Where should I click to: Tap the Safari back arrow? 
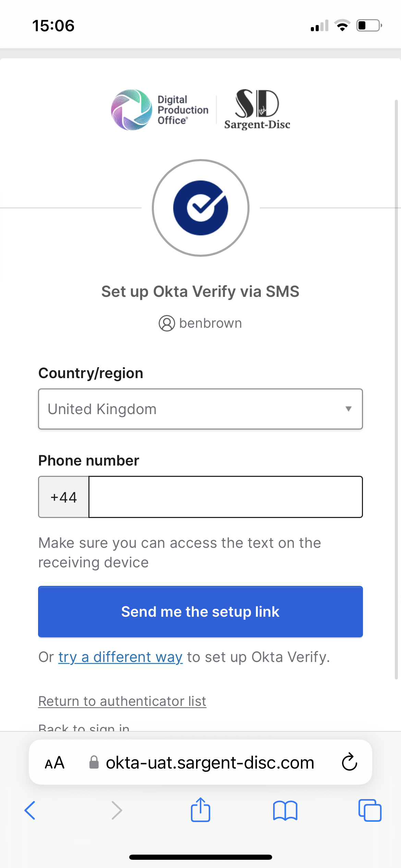pos(30,810)
